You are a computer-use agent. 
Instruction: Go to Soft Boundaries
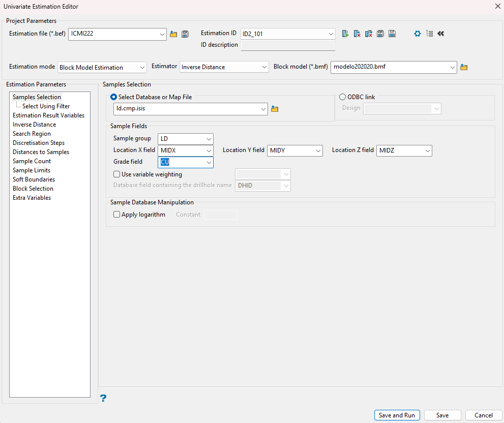pyautogui.click(x=34, y=179)
